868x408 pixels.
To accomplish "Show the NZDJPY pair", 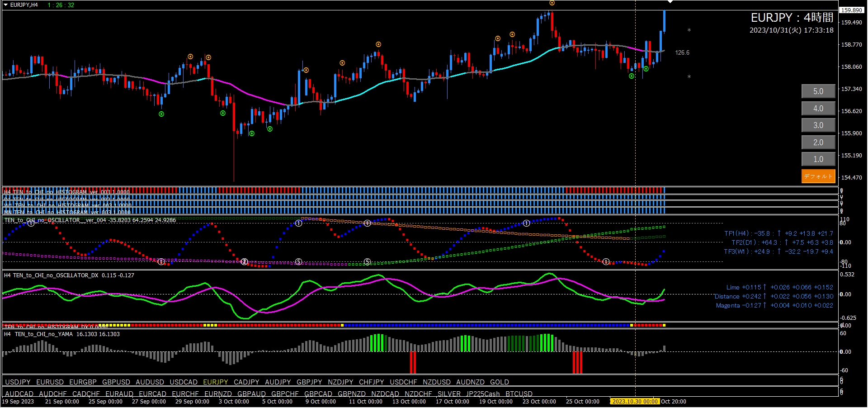I will pyautogui.click(x=340, y=382).
